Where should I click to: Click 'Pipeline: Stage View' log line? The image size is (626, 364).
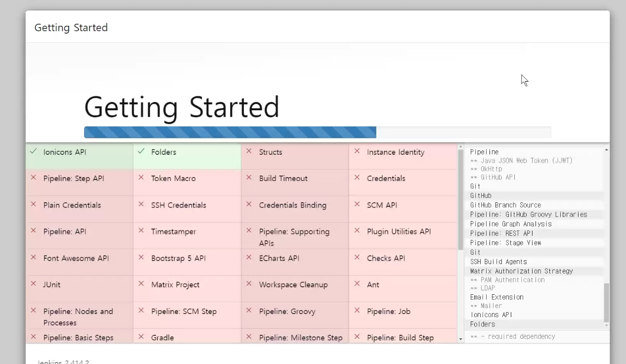click(505, 242)
